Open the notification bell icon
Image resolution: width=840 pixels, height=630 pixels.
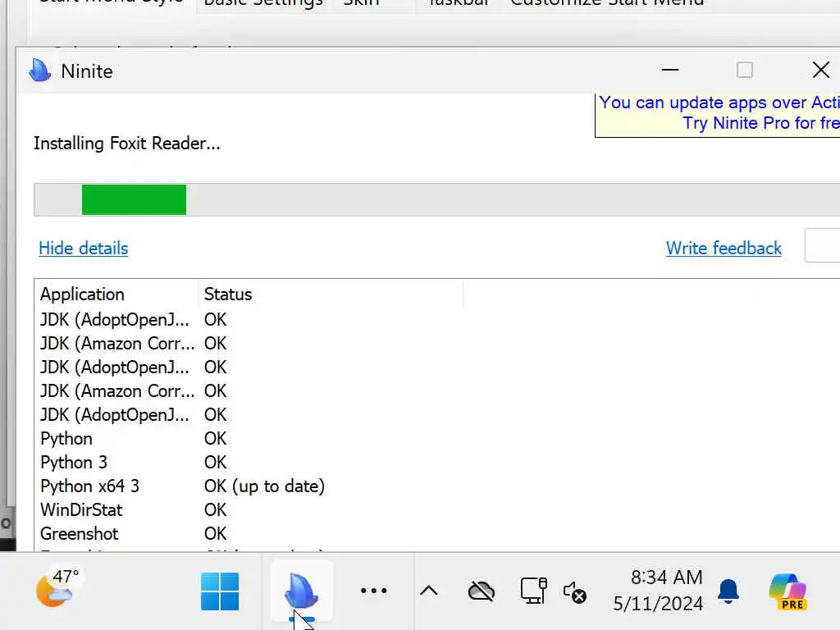point(728,591)
